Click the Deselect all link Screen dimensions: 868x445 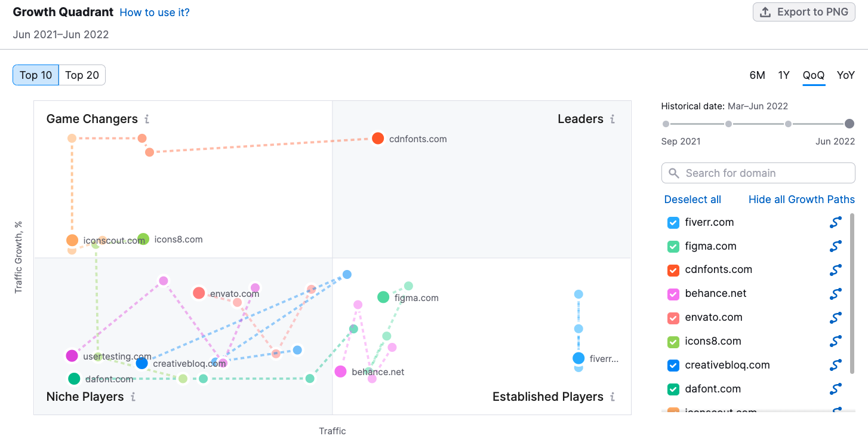[x=692, y=200]
